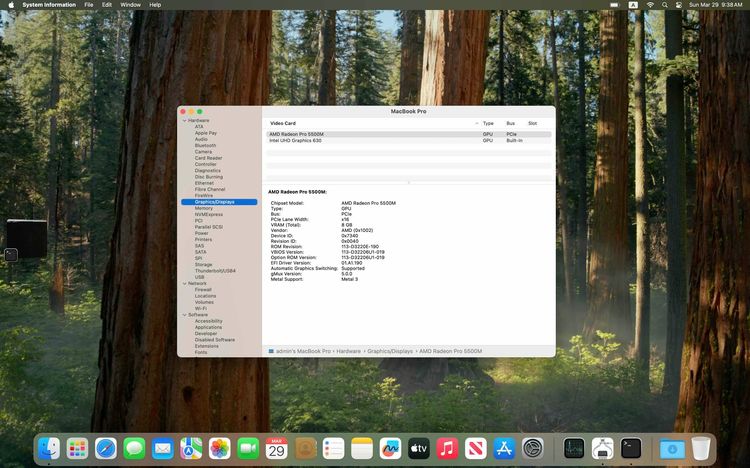The image size is (750, 468).
Task: Sort by Video Card column header
Action: click(x=283, y=123)
